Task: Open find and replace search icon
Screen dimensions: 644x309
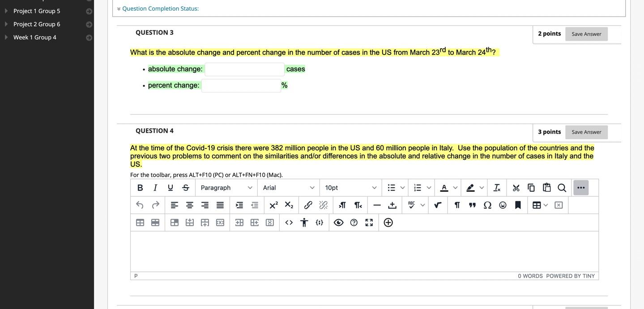Action: pyautogui.click(x=562, y=188)
